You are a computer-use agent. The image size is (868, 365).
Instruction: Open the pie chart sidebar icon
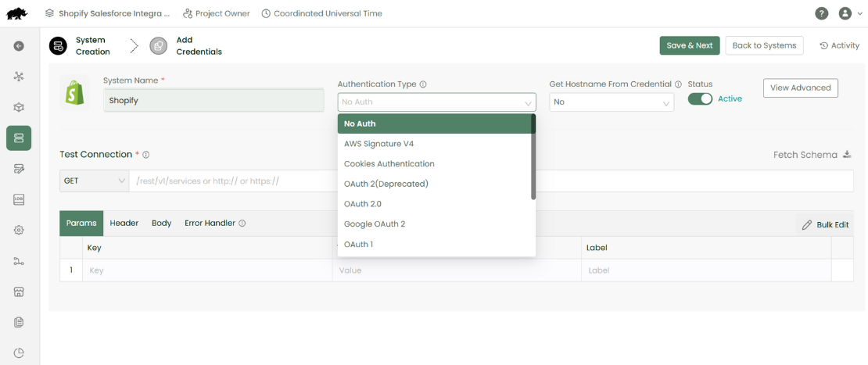pos(19,352)
